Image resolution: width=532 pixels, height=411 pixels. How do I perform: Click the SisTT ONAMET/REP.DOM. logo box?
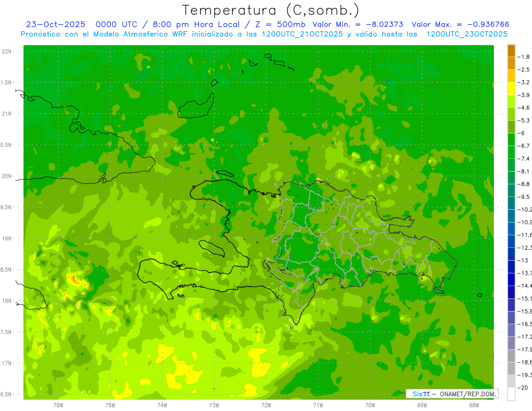tap(452, 394)
